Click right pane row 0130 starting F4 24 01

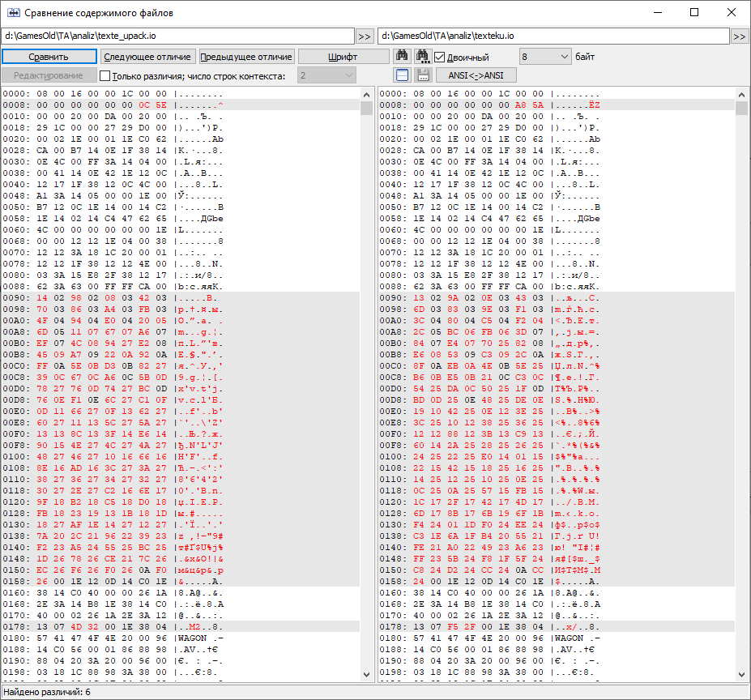(557, 525)
